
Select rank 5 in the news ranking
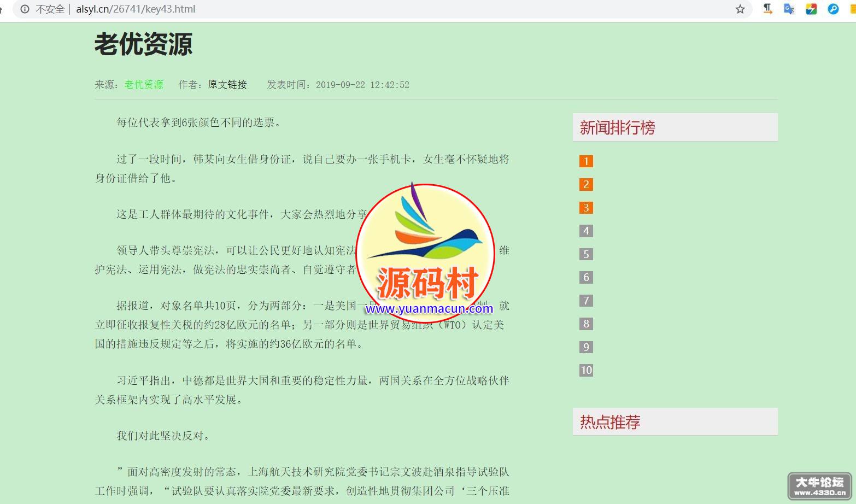[x=586, y=254]
